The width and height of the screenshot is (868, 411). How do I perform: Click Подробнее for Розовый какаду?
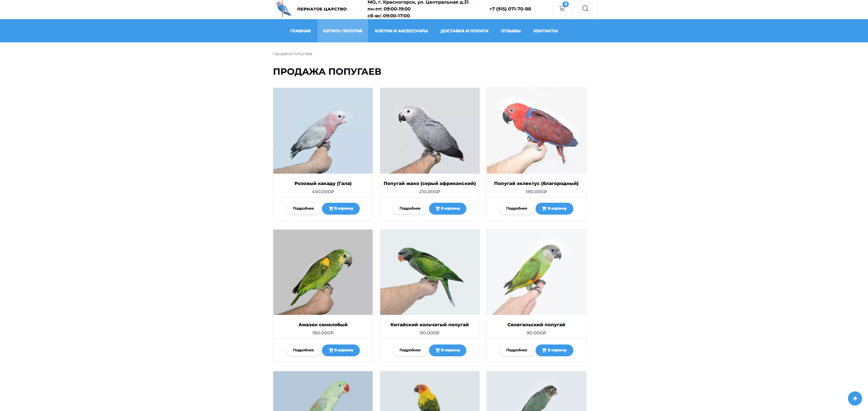coord(303,209)
